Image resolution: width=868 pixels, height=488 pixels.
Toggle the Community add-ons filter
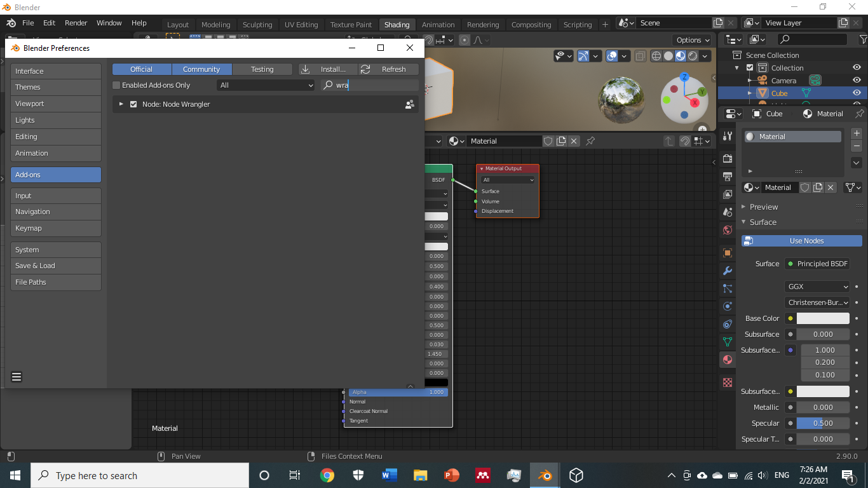201,69
